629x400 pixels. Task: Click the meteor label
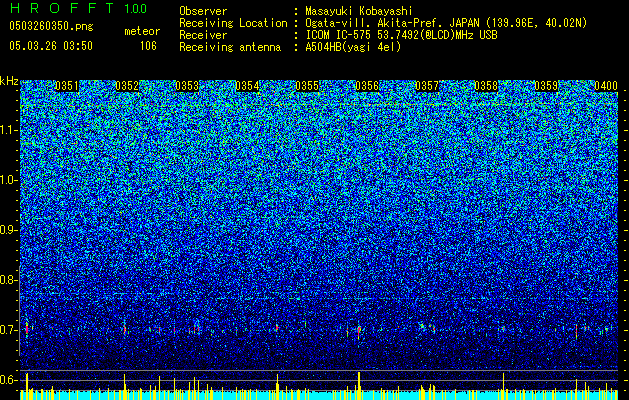[142, 31]
